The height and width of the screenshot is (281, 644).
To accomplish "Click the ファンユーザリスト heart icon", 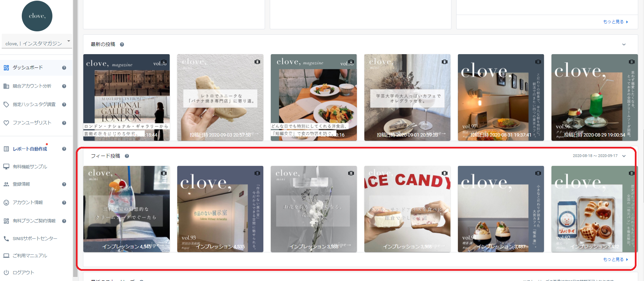I will pos(6,123).
